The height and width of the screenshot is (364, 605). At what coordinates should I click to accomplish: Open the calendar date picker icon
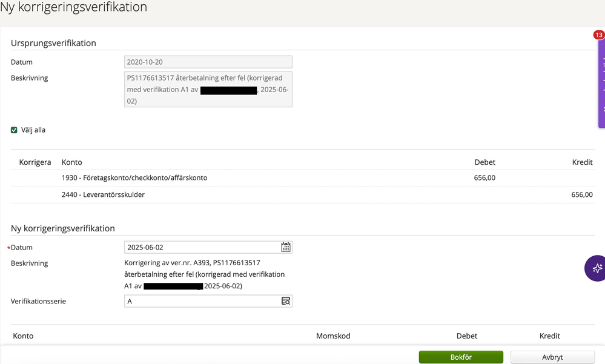pos(285,247)
